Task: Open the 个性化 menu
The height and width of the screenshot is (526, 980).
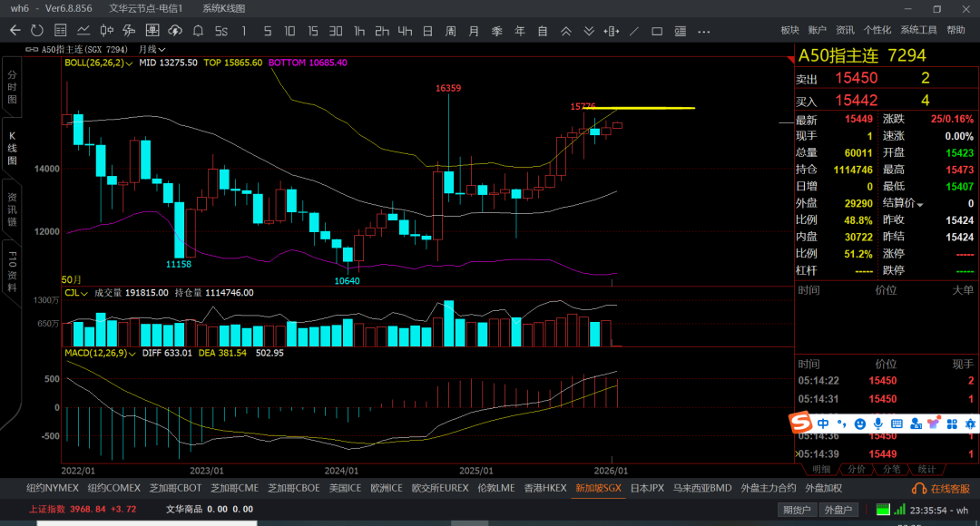Action: pos(877,30)
